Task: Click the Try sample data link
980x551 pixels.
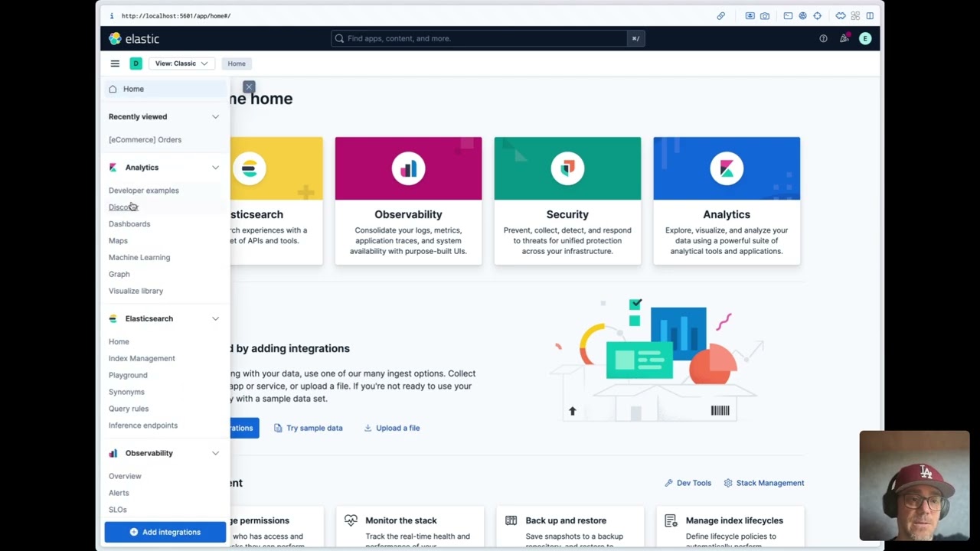Action: point(308,428)
